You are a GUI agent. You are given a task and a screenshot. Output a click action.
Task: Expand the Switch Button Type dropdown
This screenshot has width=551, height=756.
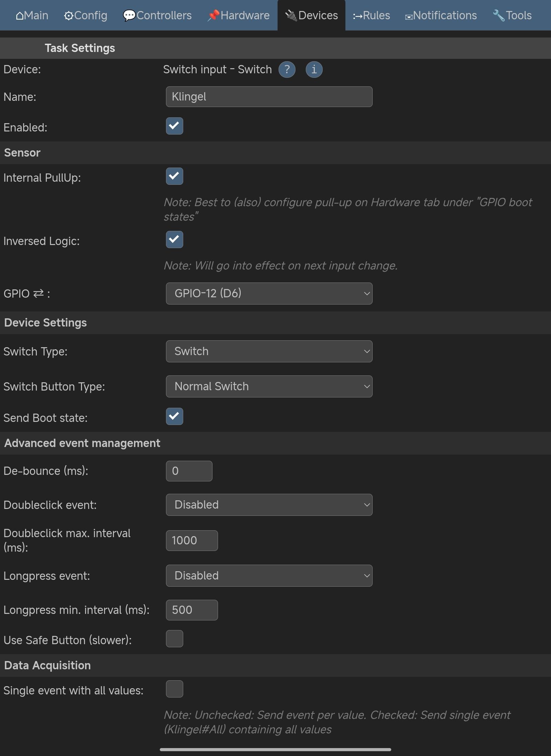[269, 386]
